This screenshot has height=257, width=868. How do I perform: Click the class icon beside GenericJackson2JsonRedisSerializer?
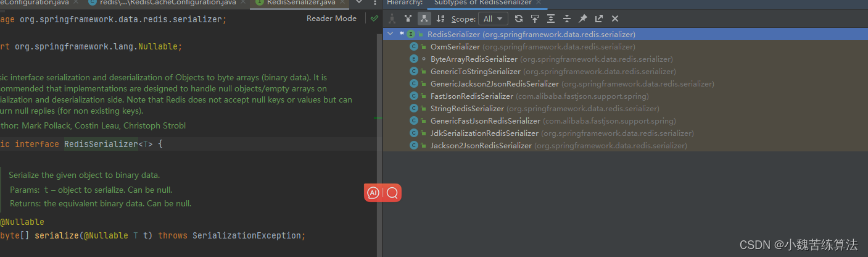pyautogui.click(x=415, y=84)
